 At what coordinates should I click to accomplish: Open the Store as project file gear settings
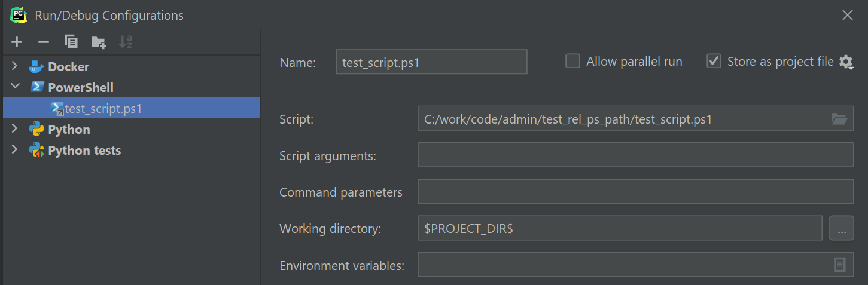(846, 62)
